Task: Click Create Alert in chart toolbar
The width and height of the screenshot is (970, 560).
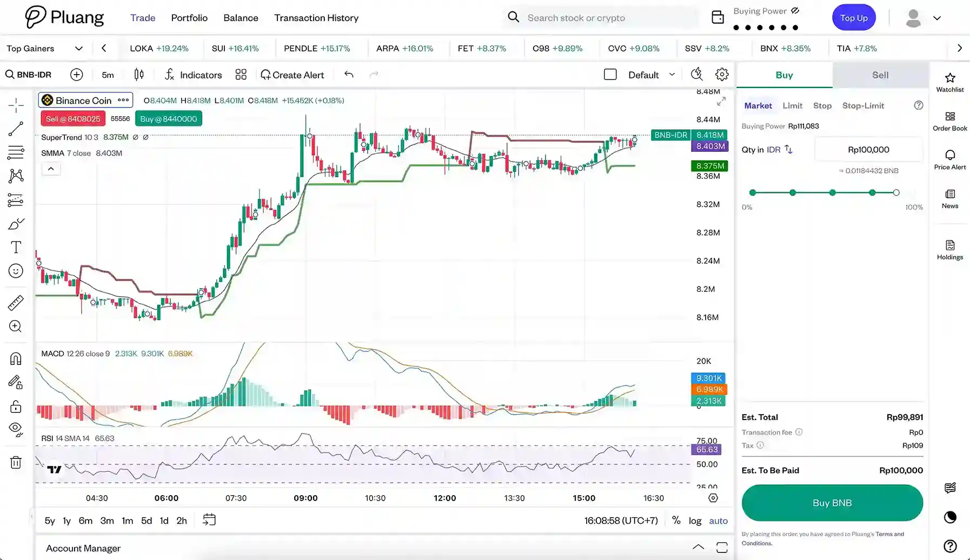Action: point(292,75)
